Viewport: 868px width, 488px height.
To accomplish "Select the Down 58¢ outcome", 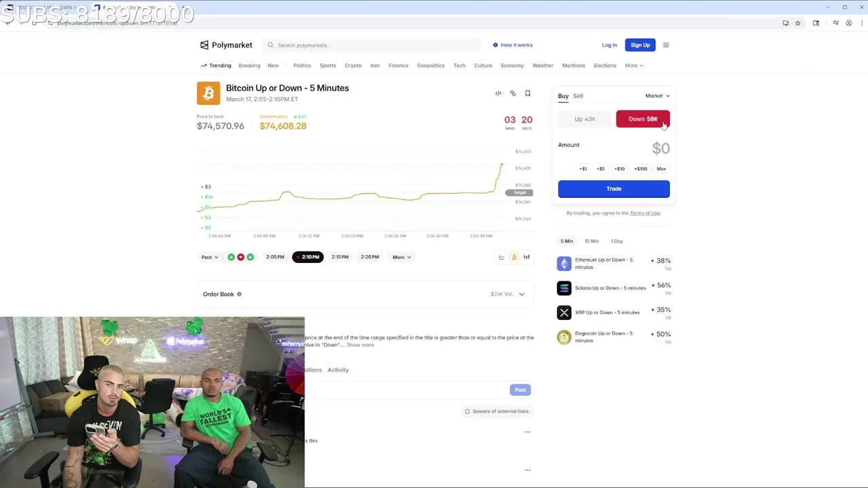I will click(643, 119).
